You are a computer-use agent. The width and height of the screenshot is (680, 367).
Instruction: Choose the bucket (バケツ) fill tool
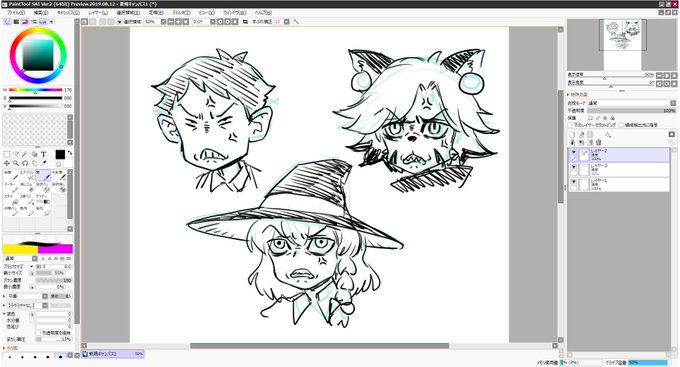11,199
